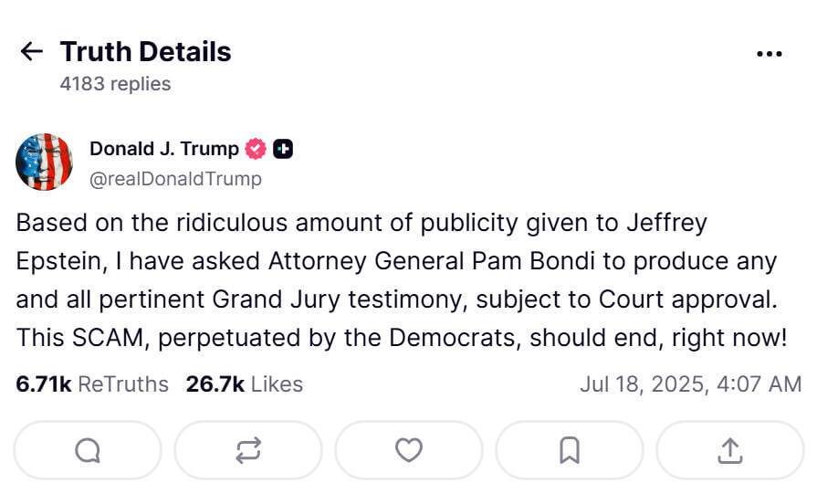This screenshot has height=504, width=817.
Task: Click the @realDonaldTrump handle
Action: pyautogui.click(x=175, y=179)
